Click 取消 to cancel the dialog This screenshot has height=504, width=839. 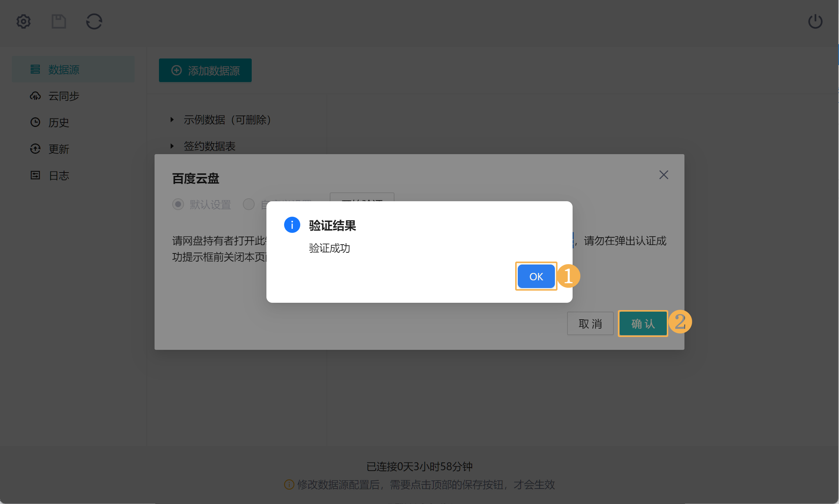pyautogui.click(x=590, y=323)
